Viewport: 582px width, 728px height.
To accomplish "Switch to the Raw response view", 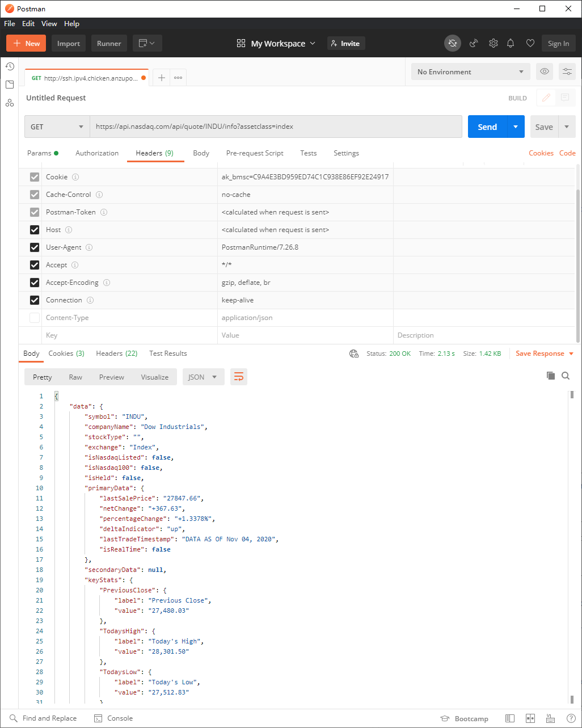I will tap(75, 377).
